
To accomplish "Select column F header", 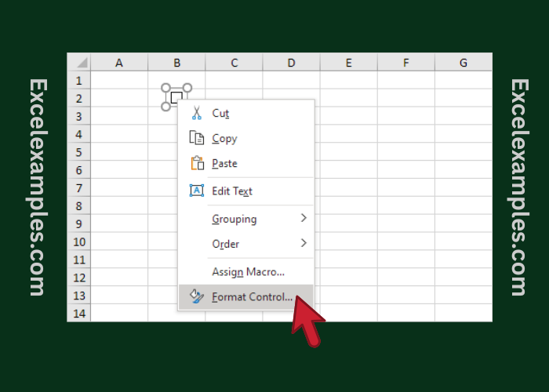I will pos(405,63).
